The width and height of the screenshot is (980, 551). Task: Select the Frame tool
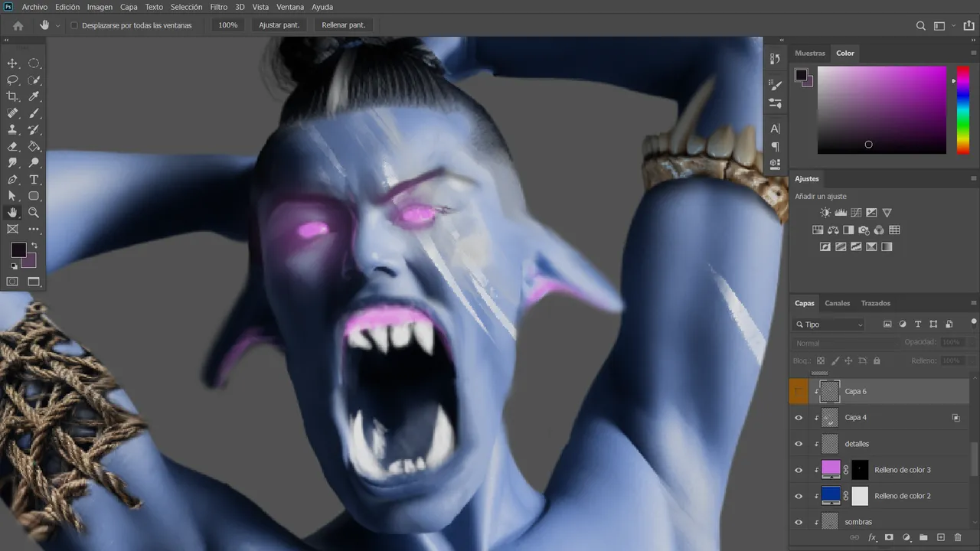pyautogui.click(x=12, y=229)
